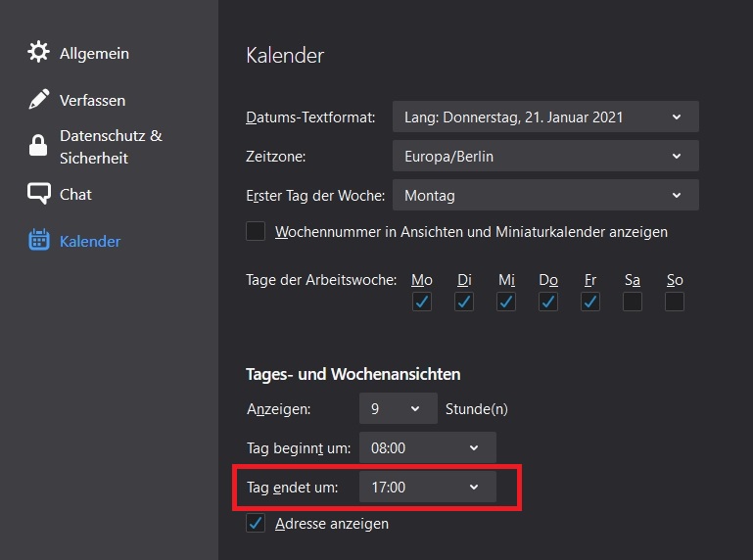Switch to Verfassen settings

coord(92,100)
